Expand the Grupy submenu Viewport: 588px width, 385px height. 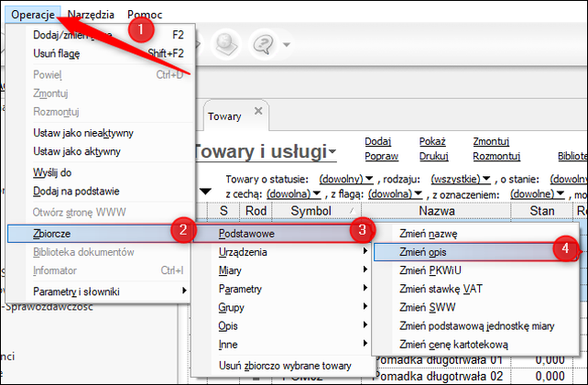(283, 308)
